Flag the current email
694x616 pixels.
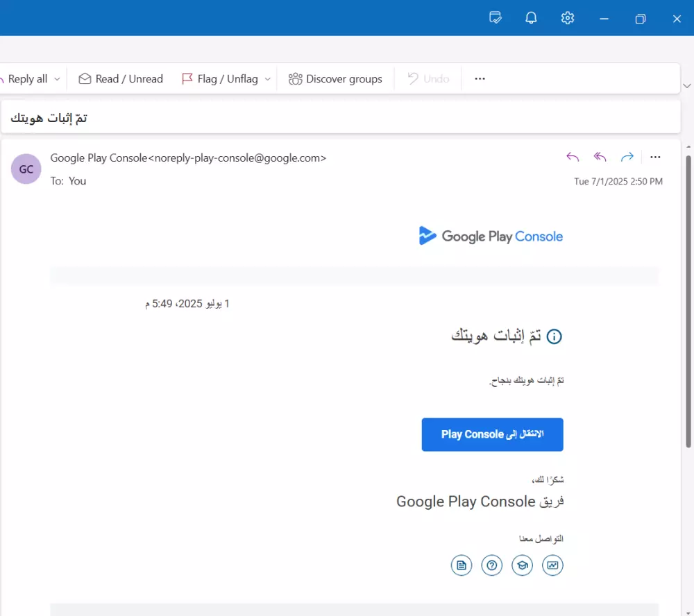[223, 78]
